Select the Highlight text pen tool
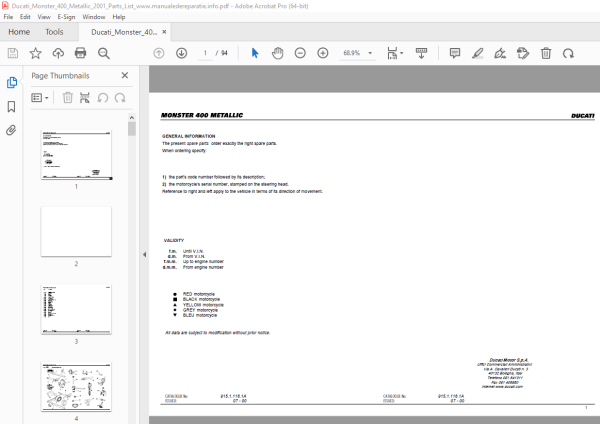This screenshot has height=424, width=600. coord(478,53)
